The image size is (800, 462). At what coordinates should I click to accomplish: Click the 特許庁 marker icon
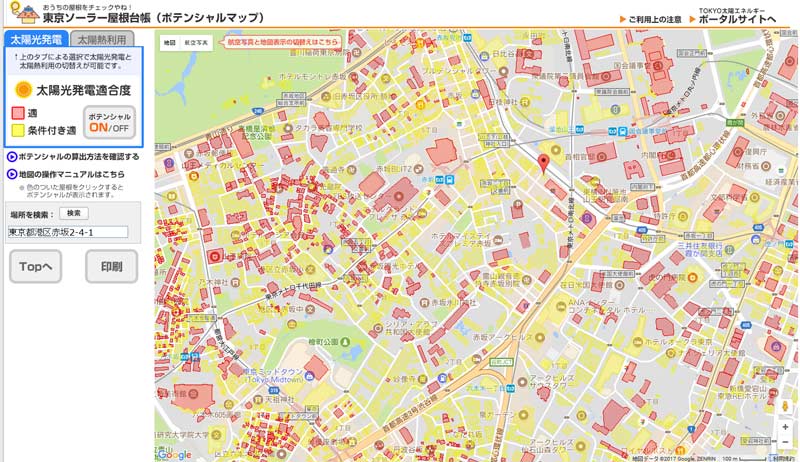[x=684, y=216]
